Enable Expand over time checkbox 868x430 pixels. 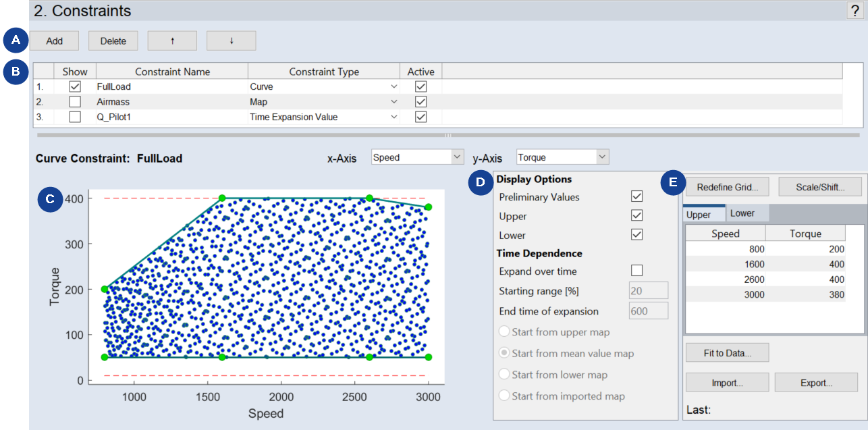pos(636,271)
